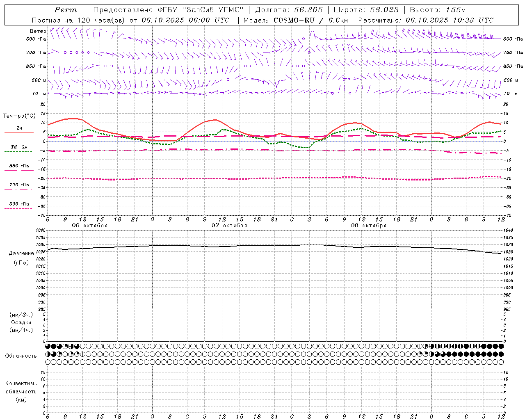Click "500 м" wind level label on left
Image resolution: width=525 pixels, height=420 pixels.
39,80
